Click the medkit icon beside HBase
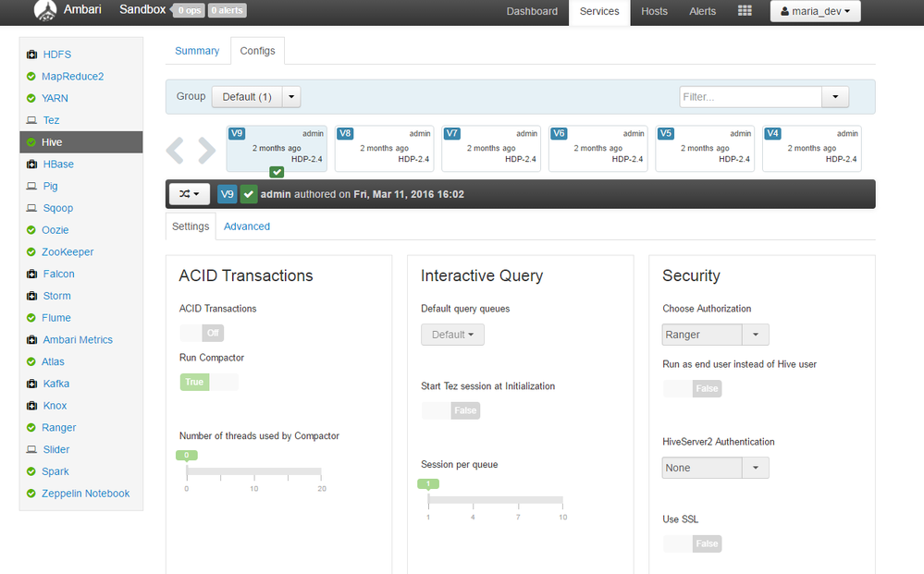Image resolution: width=924 pixels, height=574 pixels. 31,165
